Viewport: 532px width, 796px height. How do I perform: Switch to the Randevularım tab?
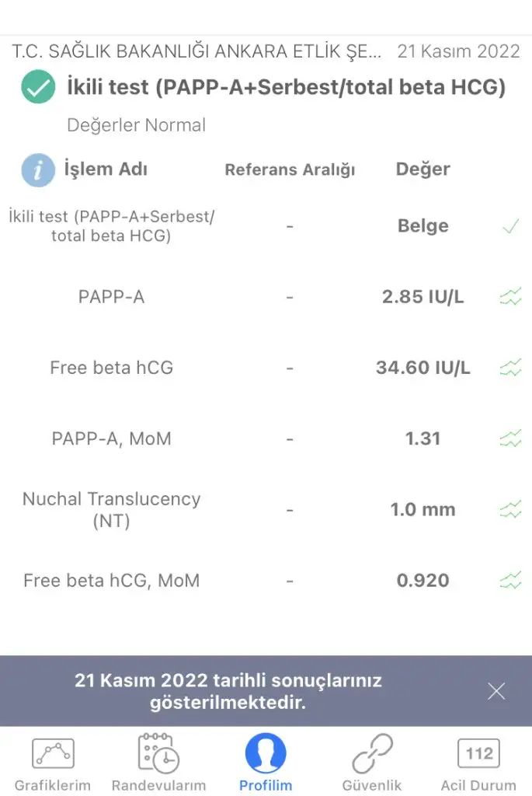[x=158, y=763]
